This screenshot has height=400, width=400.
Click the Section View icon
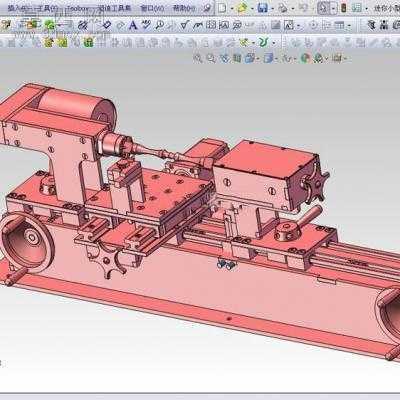(237, 58)
